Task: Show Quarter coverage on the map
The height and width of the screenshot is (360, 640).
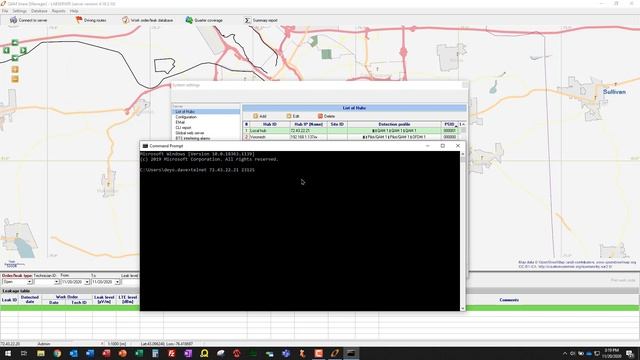Action: pyautogui.click(x=204, y=20)
